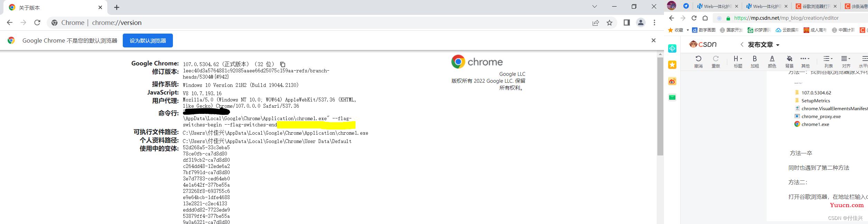Screen dimensions: 868x224
Task: Open the tab search chevron
Action: tap(594, 7)
